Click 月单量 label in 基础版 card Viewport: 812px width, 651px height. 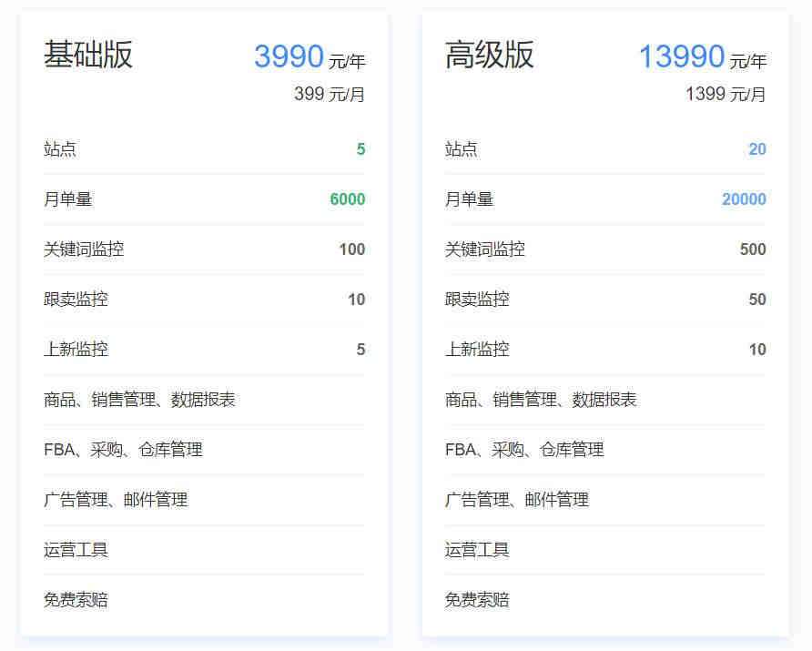(x=68, y=199)
